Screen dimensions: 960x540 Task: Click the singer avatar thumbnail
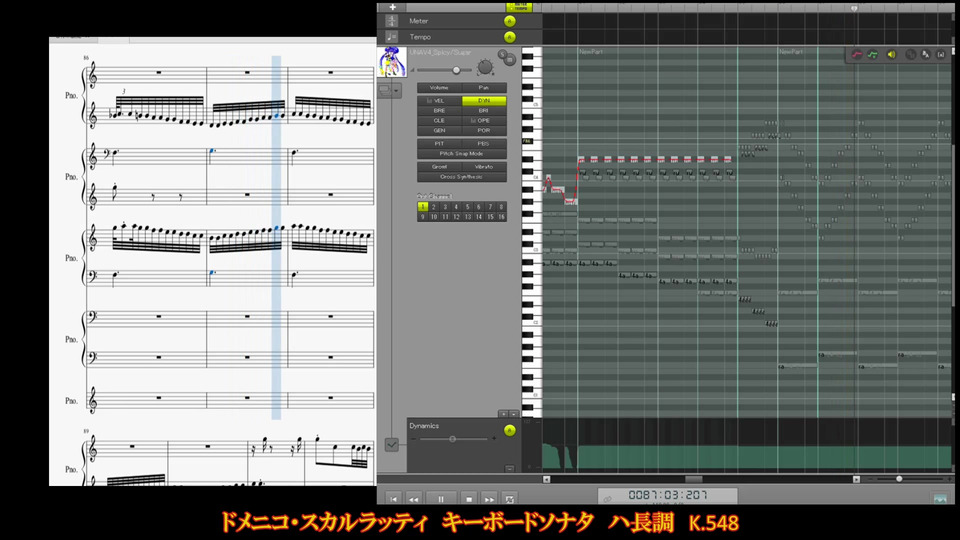[x=392, y=62]
